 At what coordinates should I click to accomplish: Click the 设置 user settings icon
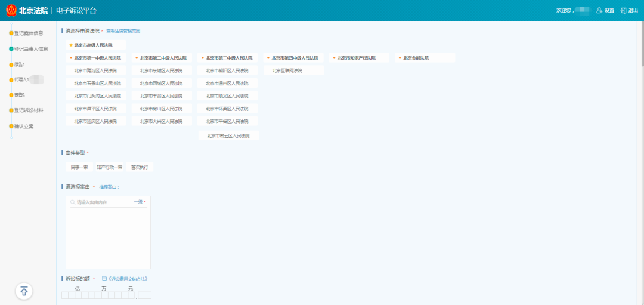599,11
